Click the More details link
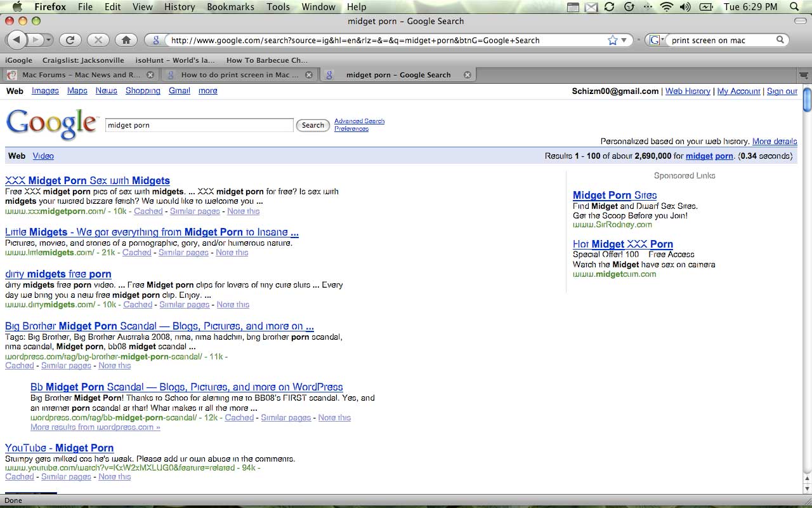The height and width of the screenshot is (508, 812). pyautogui.click(x=775, y=142)
